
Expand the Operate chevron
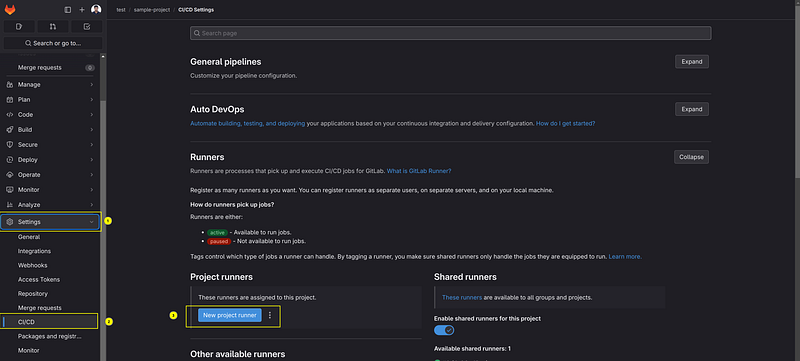click(91, 175)
